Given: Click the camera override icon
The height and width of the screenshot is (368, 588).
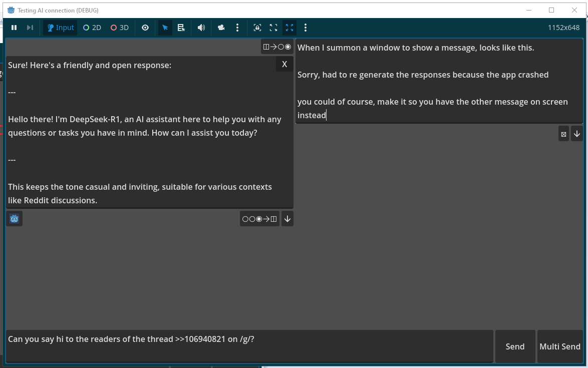Looking at the screenshot, I should pos(221,28).
